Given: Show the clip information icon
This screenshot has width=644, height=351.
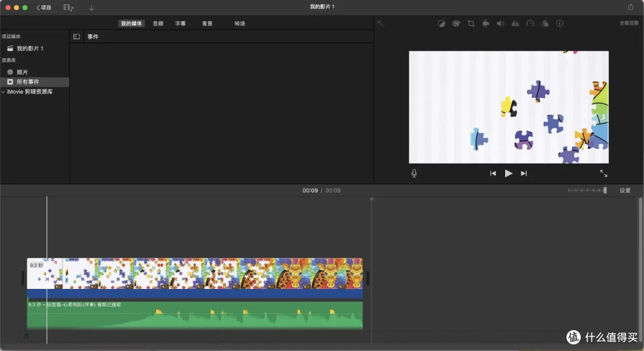Looking at the screenshot, I should (560, 23).
